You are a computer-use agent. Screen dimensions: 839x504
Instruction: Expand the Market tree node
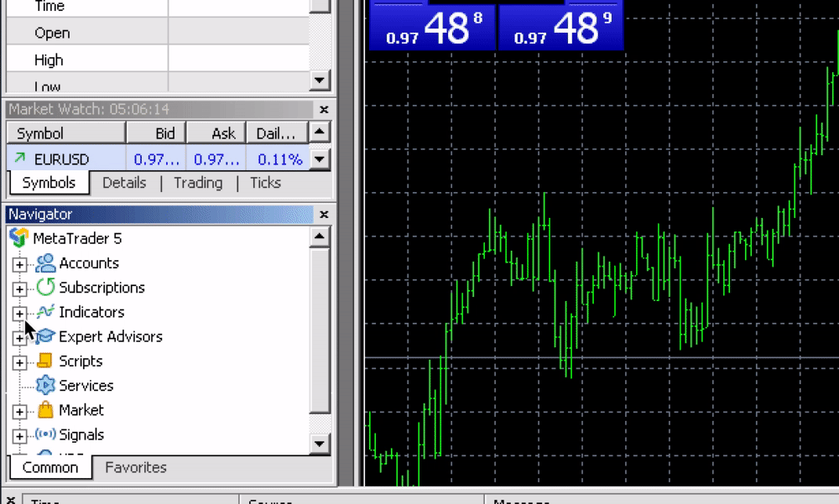[x=19, y=412]
